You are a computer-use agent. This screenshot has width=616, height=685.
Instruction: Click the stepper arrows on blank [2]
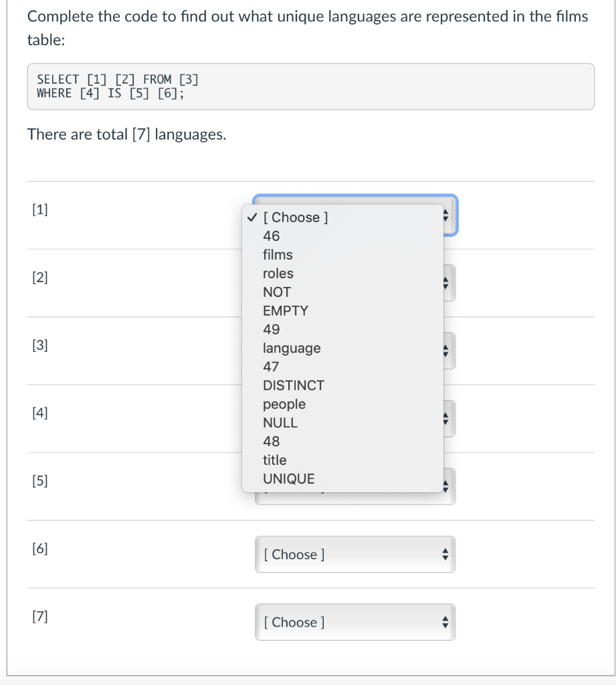(445, 282)
